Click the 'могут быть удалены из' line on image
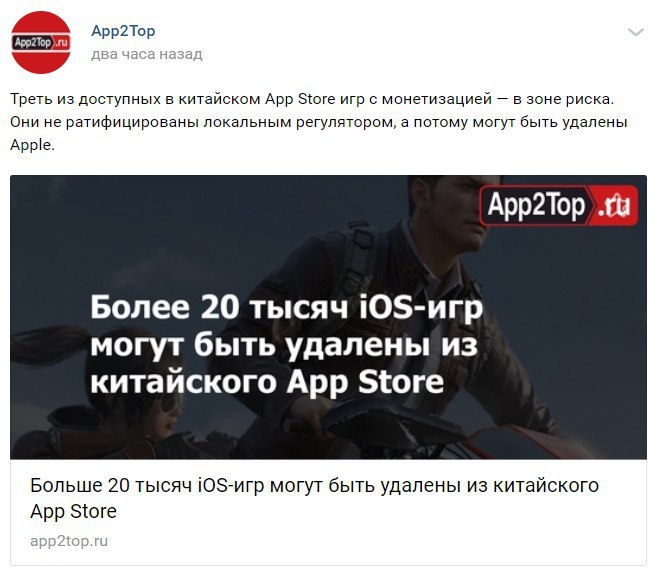Screen dimensions: 659x574 (284, 345)
